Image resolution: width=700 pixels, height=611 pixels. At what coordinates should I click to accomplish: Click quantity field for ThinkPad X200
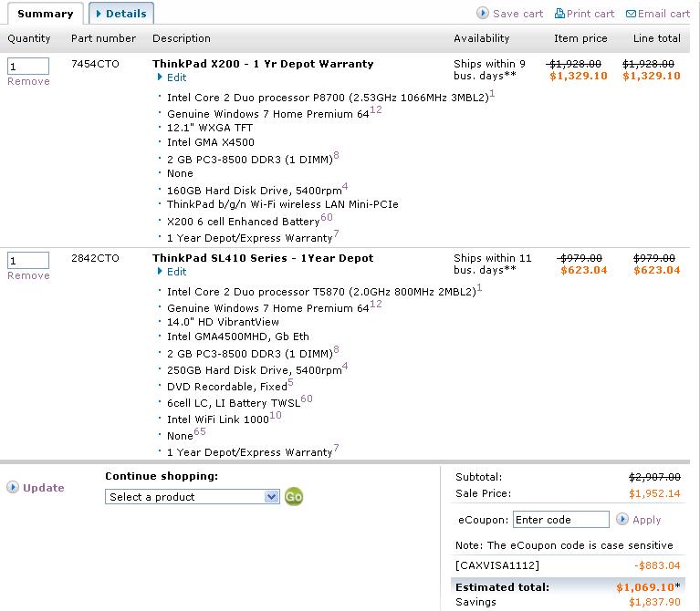[x=27, y=67]
